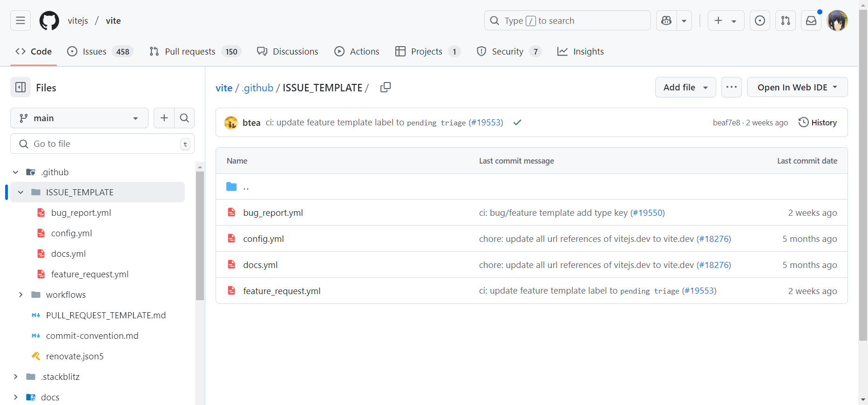868x405 pixels.
Task: Open the Insights tab
Action: coord(581,51)
